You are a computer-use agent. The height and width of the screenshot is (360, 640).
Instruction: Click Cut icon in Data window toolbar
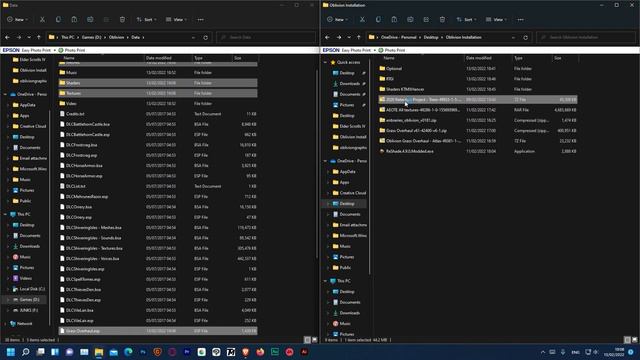(x=42, y=20)
